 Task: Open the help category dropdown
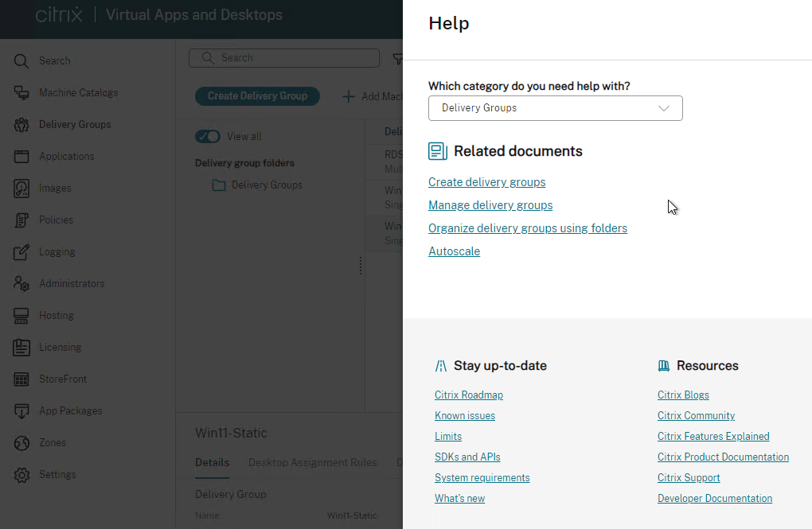[x=555, y=108]
